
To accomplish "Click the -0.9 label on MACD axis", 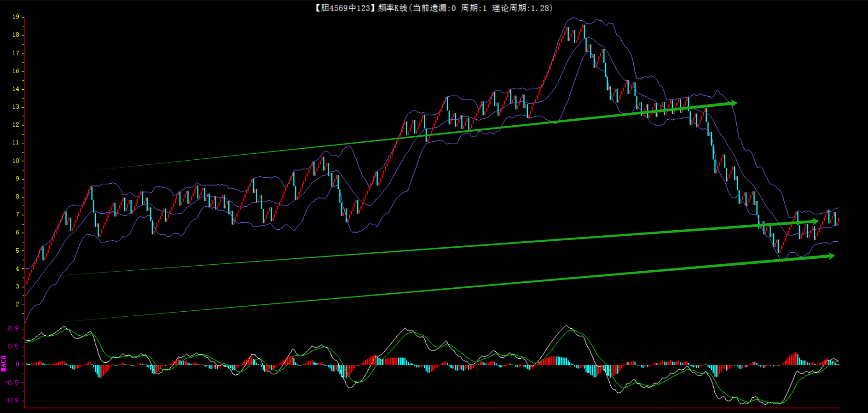I will 12,400.
